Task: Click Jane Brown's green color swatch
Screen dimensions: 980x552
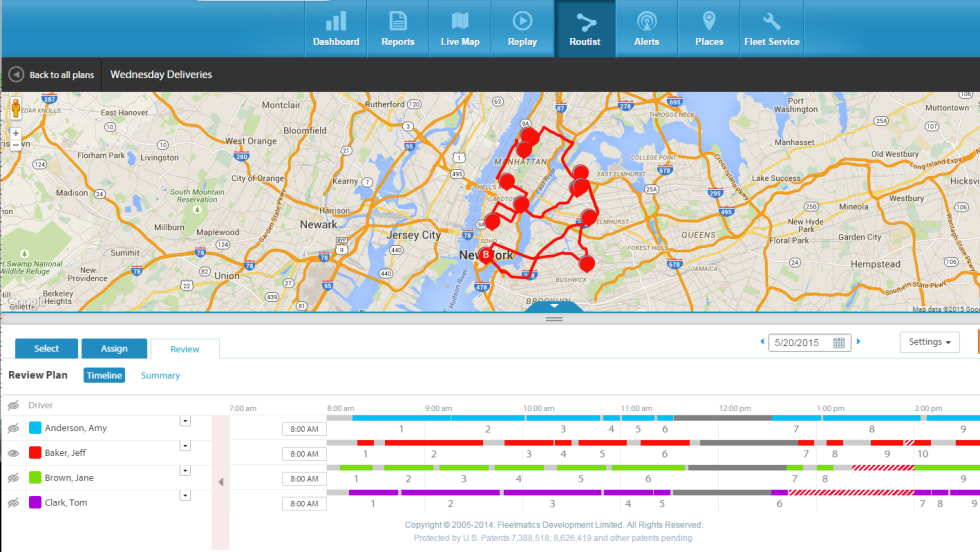Action: pos(35,478)
